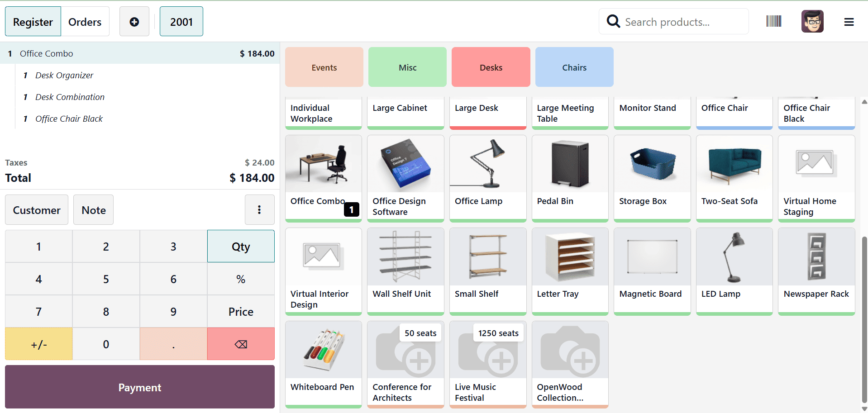Screen dimensions: 868x413
Task: Click the backspace delete key
Action: click(x=241, y=344)
